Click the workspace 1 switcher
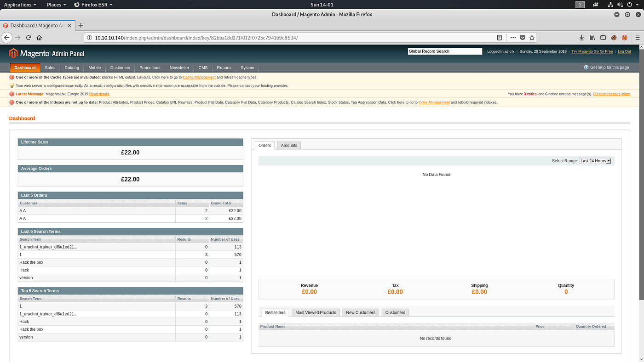The width and height of the screenshot is (644, 362). 580,5
